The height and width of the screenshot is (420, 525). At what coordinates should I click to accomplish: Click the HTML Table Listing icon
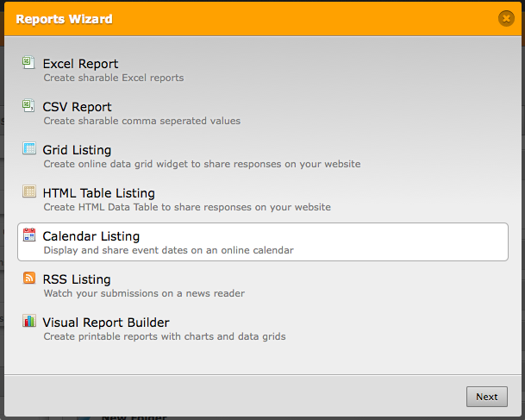click(x=28, y=191)
